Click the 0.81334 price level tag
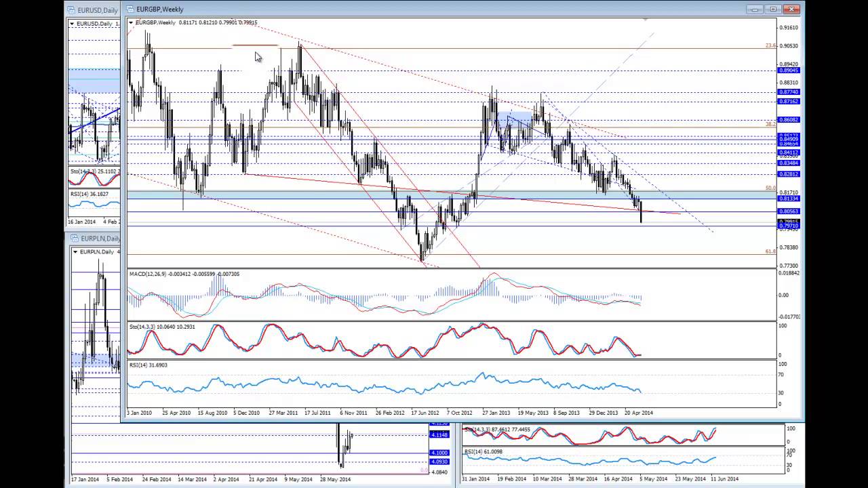 point(789,199)
